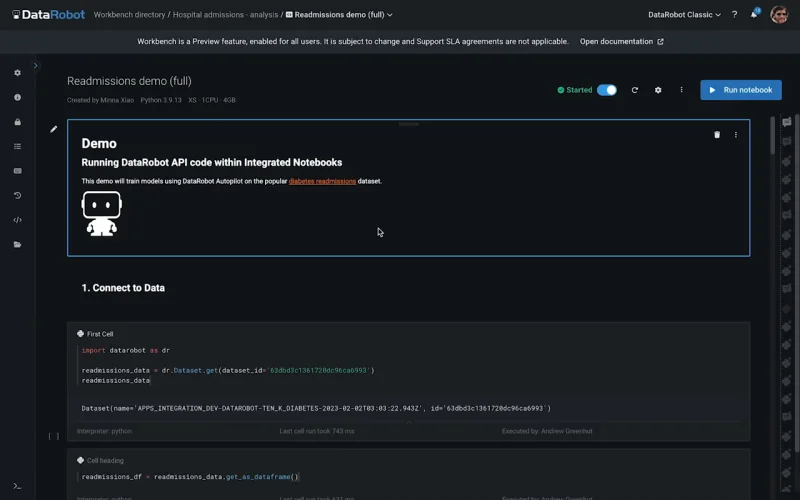Click the 'Python 3.9.13' version text
This screenshot has width=800, height=500.
(161, 100)
